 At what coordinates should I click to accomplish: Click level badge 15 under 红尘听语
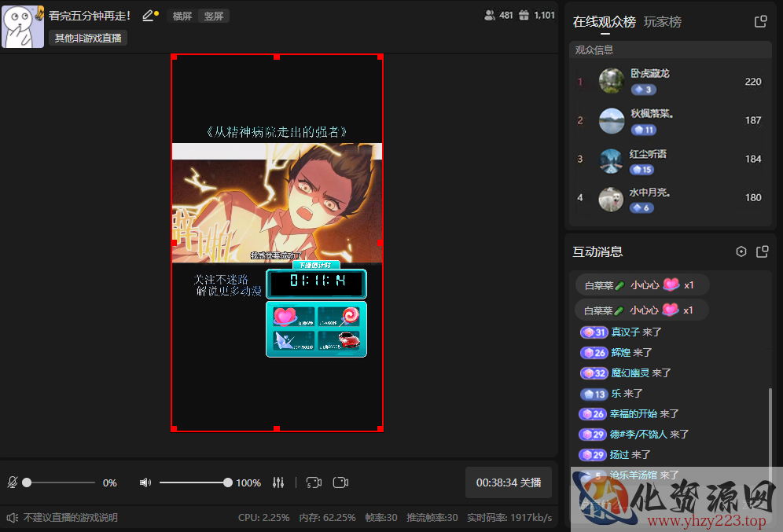coord(642,170)
